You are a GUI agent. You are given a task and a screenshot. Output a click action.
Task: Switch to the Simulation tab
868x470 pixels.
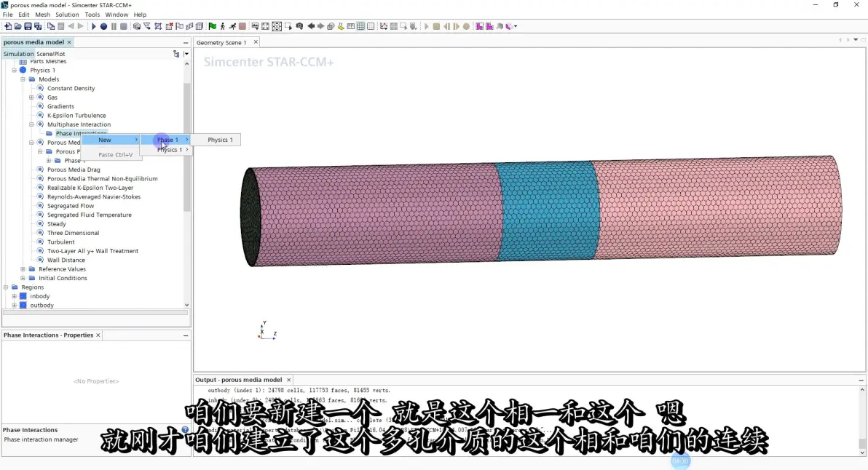tap(18, 54)
